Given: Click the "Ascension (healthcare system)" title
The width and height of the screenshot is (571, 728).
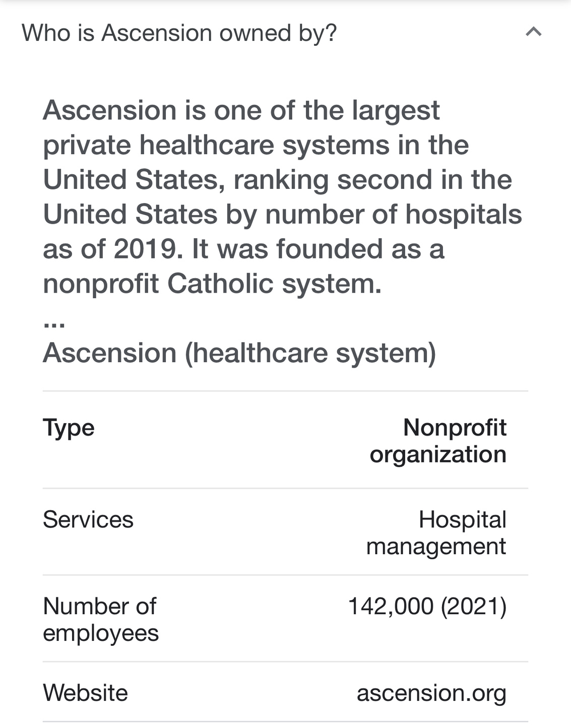Looking at the screenshot, I should click(x=239, y=353).
